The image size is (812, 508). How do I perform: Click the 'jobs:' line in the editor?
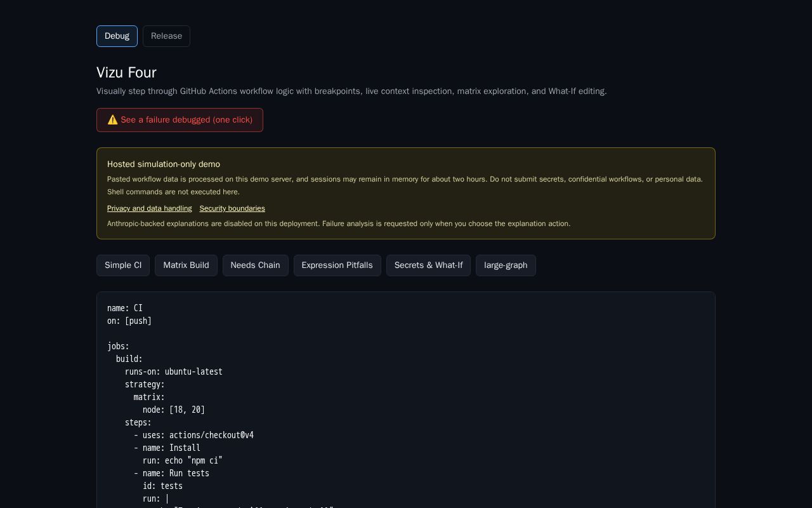[118, 346]
